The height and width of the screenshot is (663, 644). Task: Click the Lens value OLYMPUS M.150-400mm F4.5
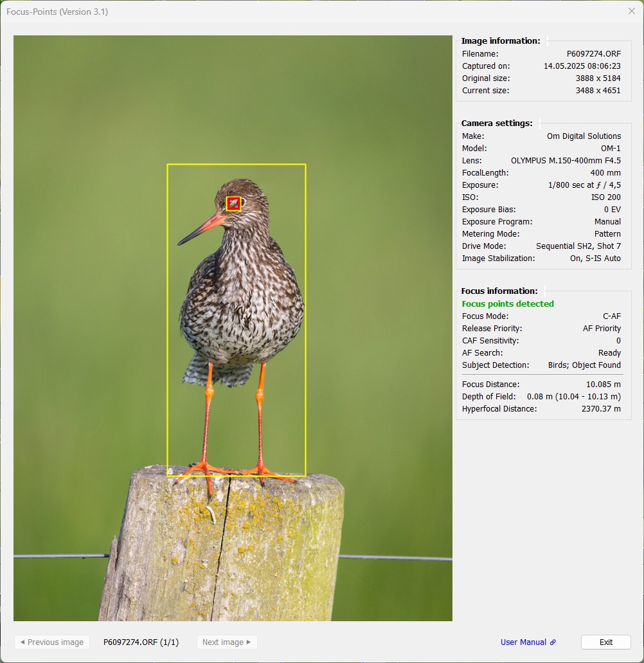566,161
